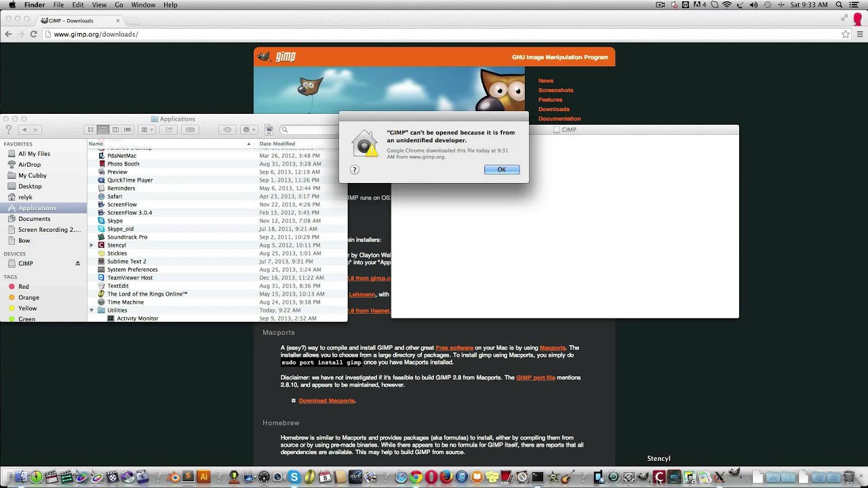Switch Finder window to Cover Flow view
This screenshot has height=488, width=868.
click(127, 129)
